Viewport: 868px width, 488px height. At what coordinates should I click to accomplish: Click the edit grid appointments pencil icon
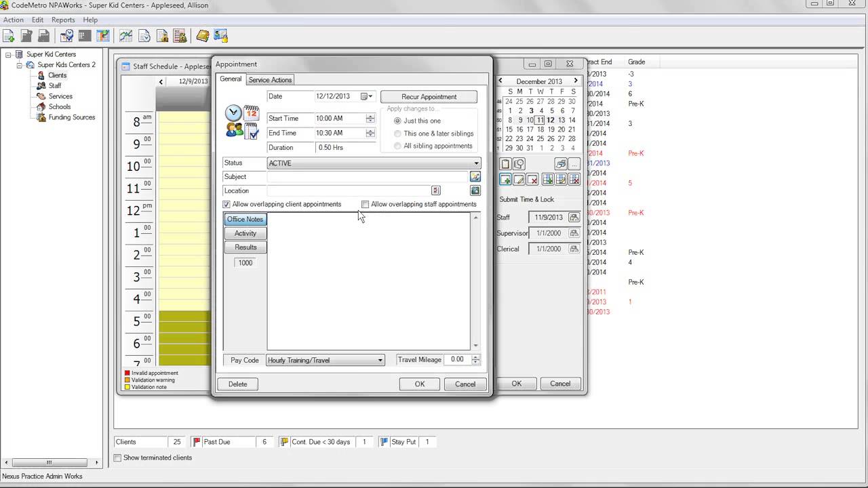(x=561, y=180)
